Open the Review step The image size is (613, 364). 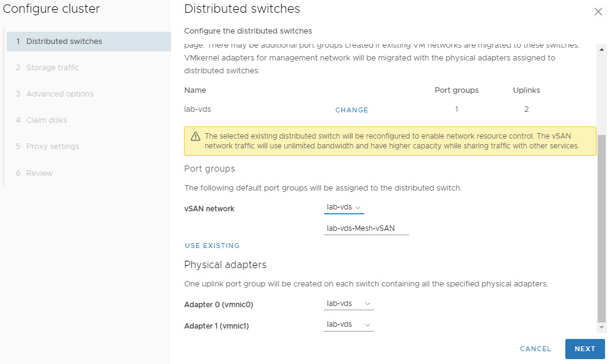39,173
